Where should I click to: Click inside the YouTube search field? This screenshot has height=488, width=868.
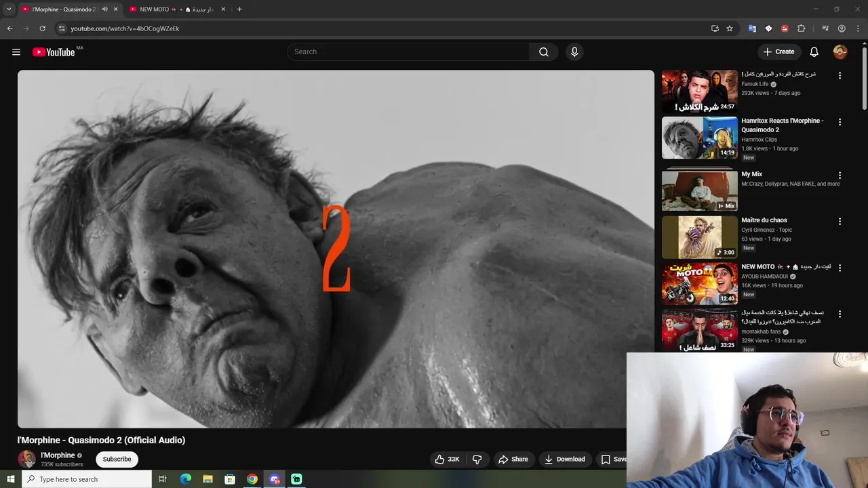[x=408, y=52]
